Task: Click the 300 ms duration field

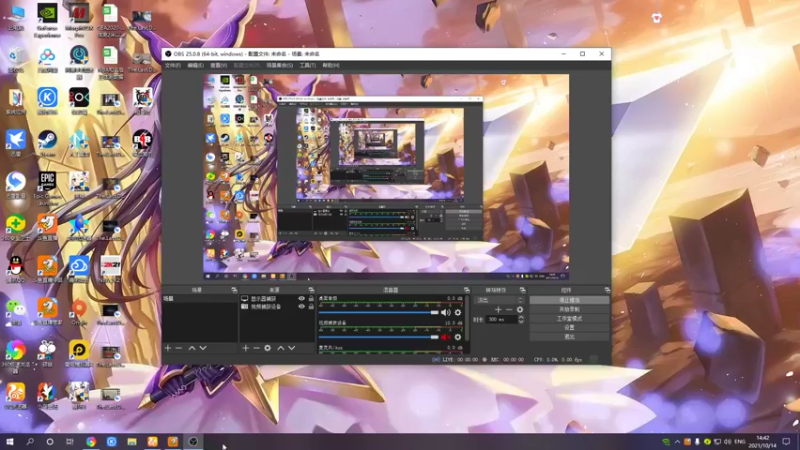Action: (502, 319)
